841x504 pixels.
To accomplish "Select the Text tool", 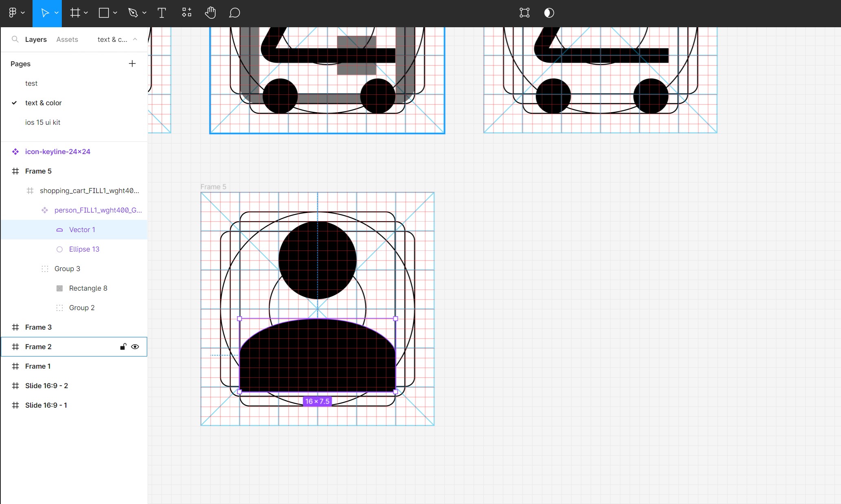I will pyautogui.click(x=161, y=13).
